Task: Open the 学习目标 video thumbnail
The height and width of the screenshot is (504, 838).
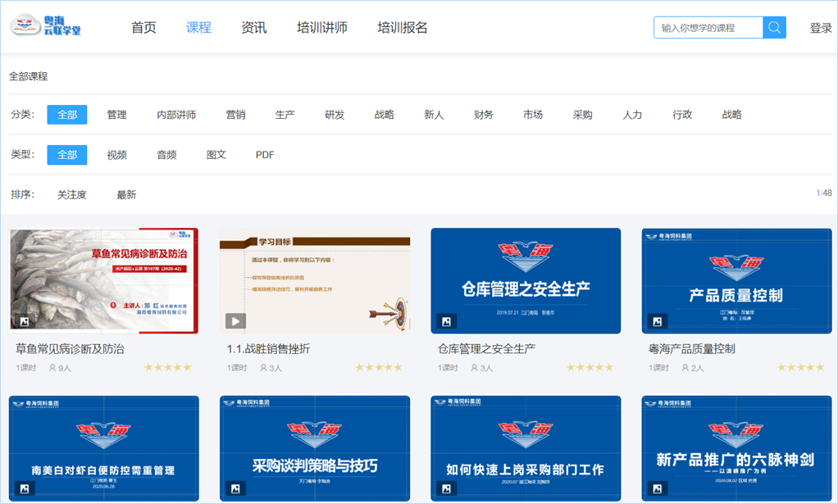Action: click(x=315, y=281)
